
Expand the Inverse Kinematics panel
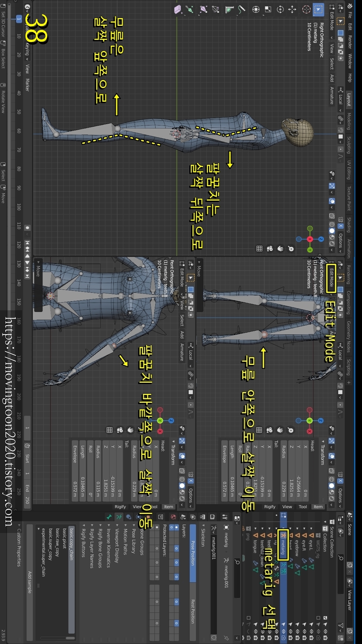tap(108, 546)
